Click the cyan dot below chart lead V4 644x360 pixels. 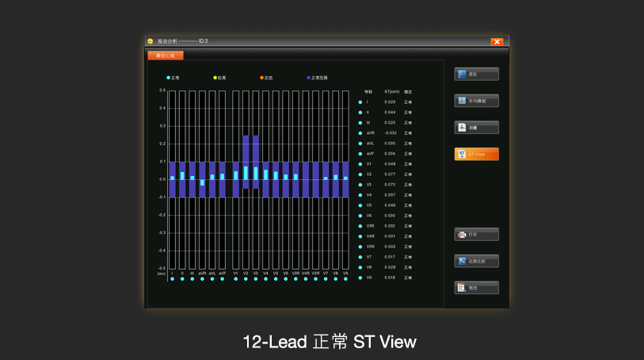[x=265, y=279]
